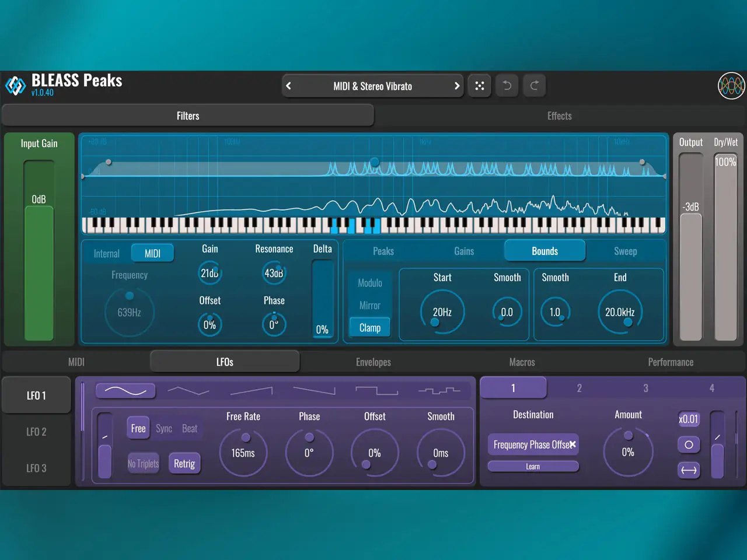The width and height of the screenshot is (747, 560).
Task: Select modulation slot 3
Action: [645, 388]
